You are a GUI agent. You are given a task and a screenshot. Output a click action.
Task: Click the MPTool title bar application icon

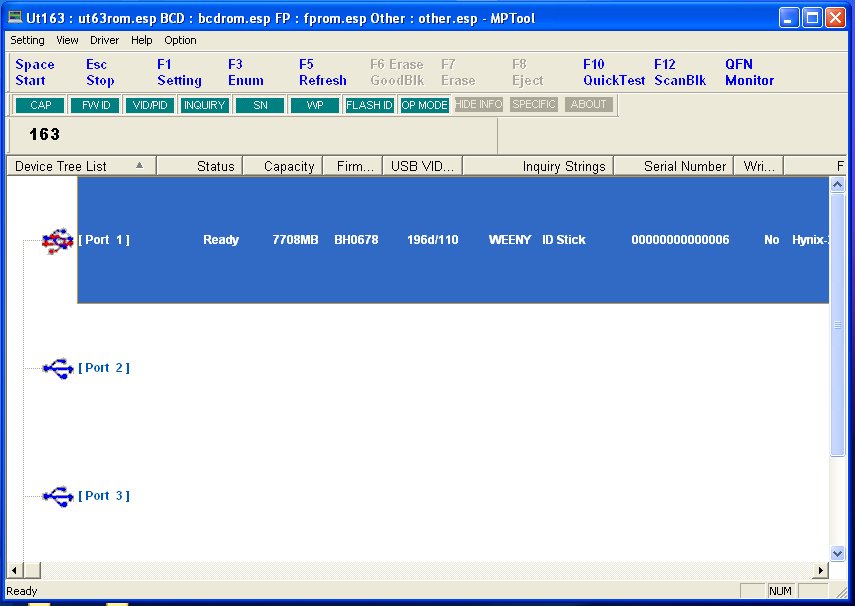point(15,17)
